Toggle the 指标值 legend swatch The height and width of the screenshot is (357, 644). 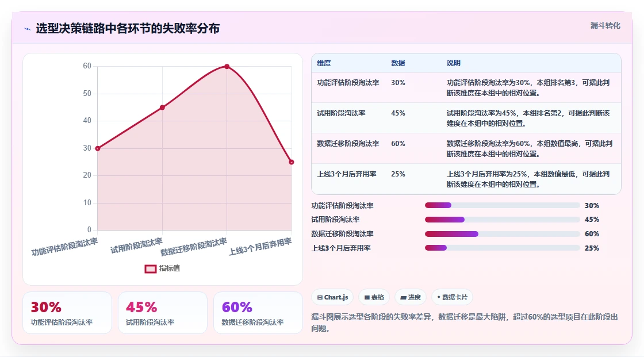point(150,268)
